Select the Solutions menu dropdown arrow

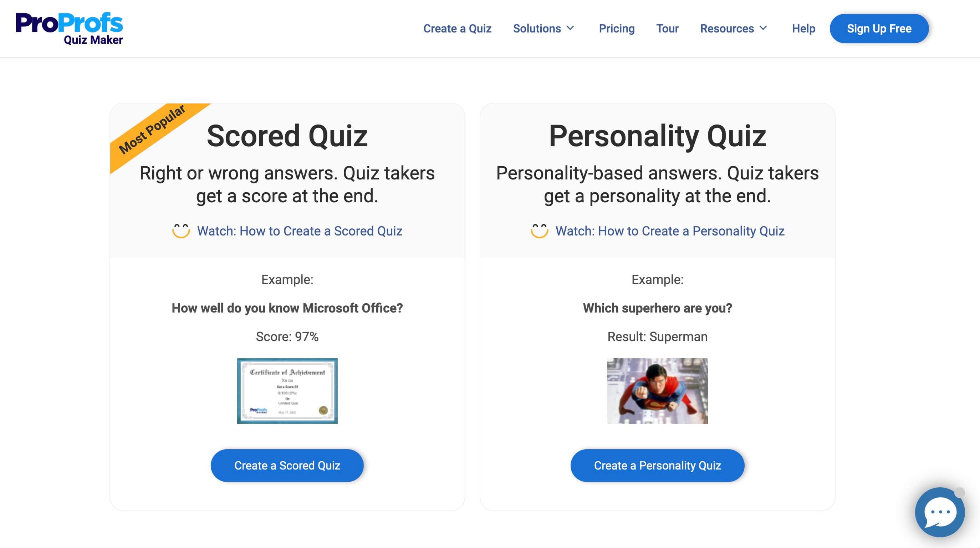571,28
